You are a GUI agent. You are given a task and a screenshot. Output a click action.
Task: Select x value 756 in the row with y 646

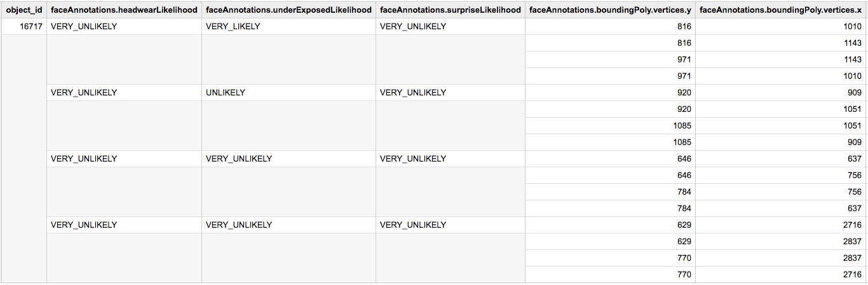[x=852, y=176]
